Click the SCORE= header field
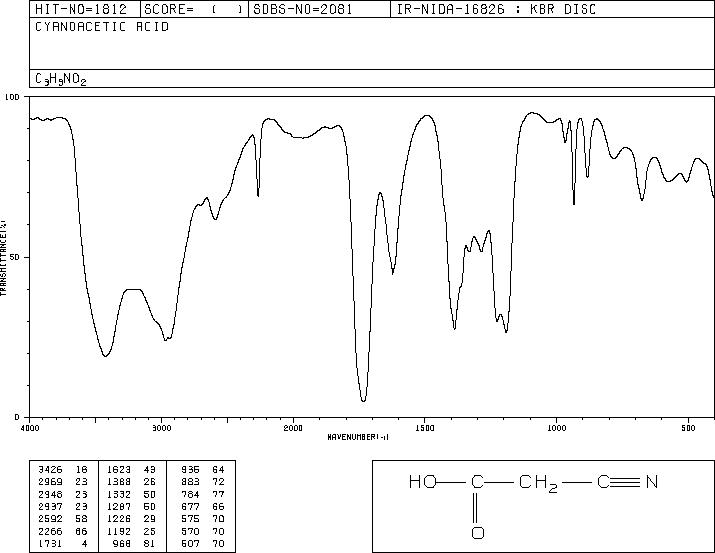 pyautogui.click(x=193, y=10)
